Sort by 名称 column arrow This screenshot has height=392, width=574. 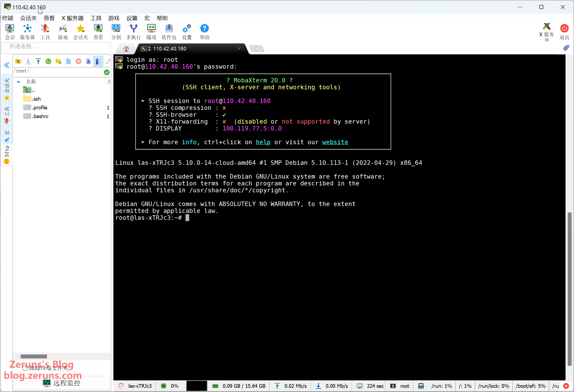pyautogui.click(x=18, y=82)
